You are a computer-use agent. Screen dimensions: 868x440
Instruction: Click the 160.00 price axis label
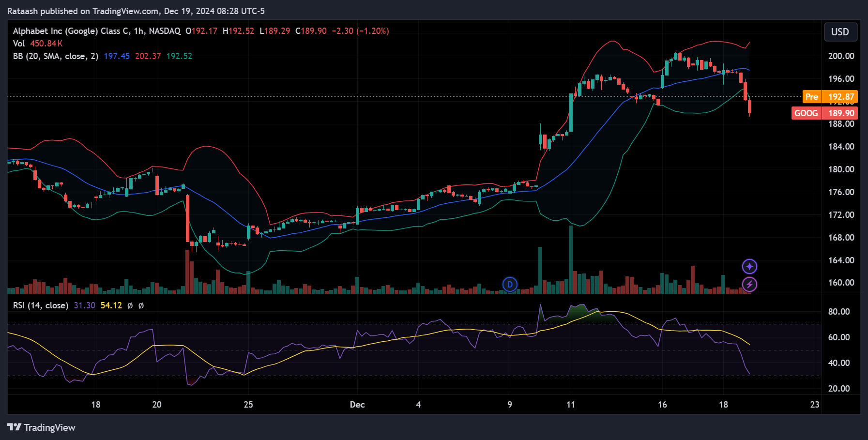[x=841, y=283]
